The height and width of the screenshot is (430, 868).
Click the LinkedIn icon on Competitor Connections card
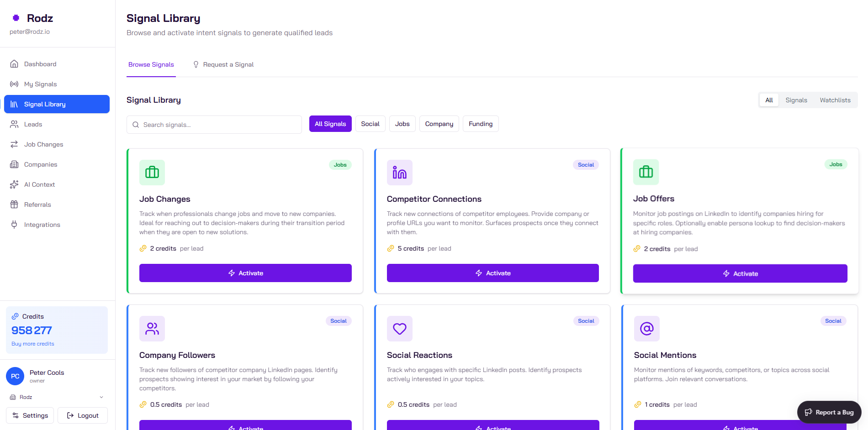pyautogui.click(x=399, y=173)
